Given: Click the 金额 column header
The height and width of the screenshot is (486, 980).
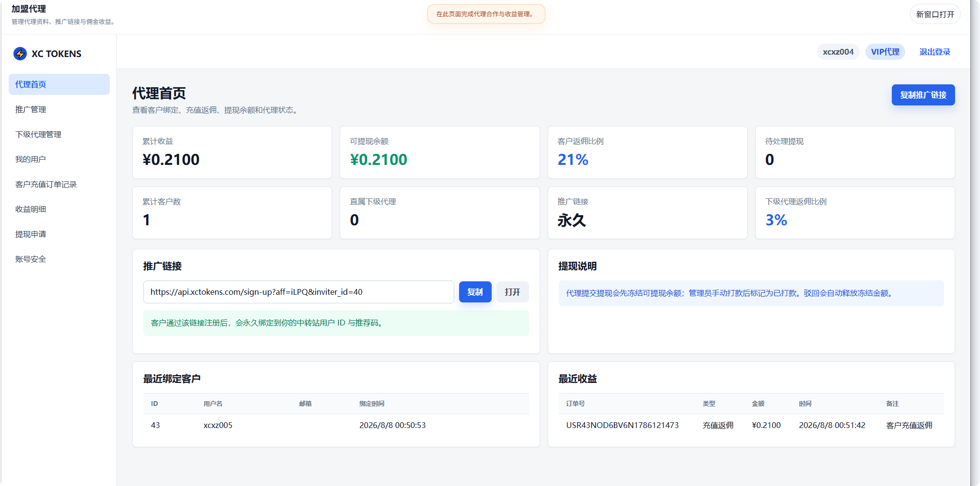Looking at the screenshot, I should [758, 404].
